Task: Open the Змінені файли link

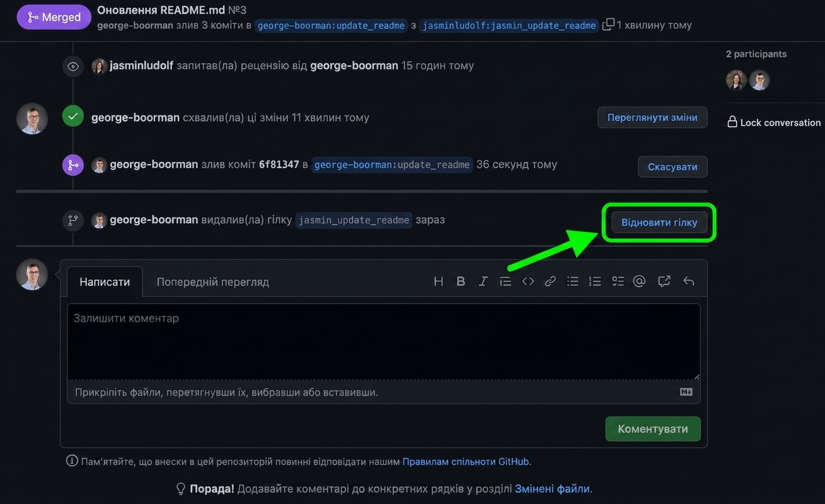Action: point(552,489)
